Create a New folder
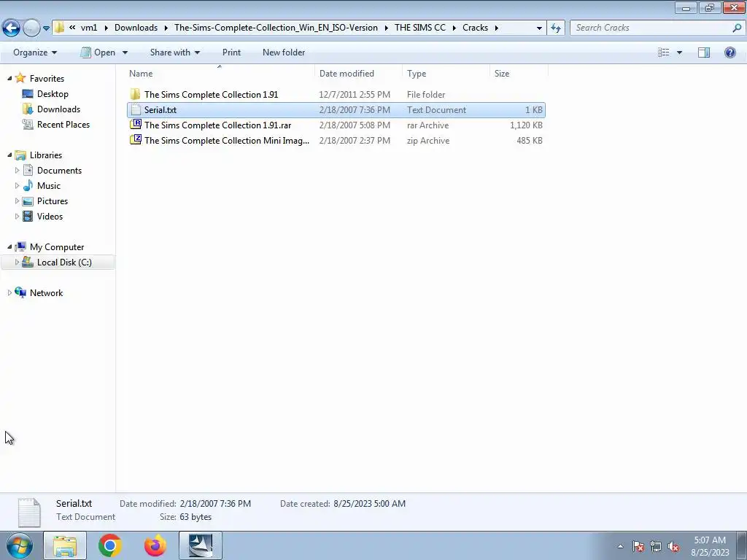This screenshot has height=560, width=747. [x=284, y=52]
